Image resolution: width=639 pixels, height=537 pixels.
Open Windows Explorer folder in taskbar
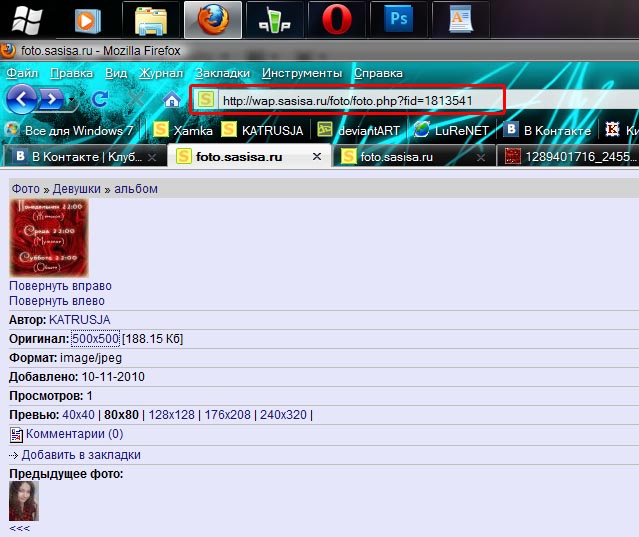click(150, 19)
